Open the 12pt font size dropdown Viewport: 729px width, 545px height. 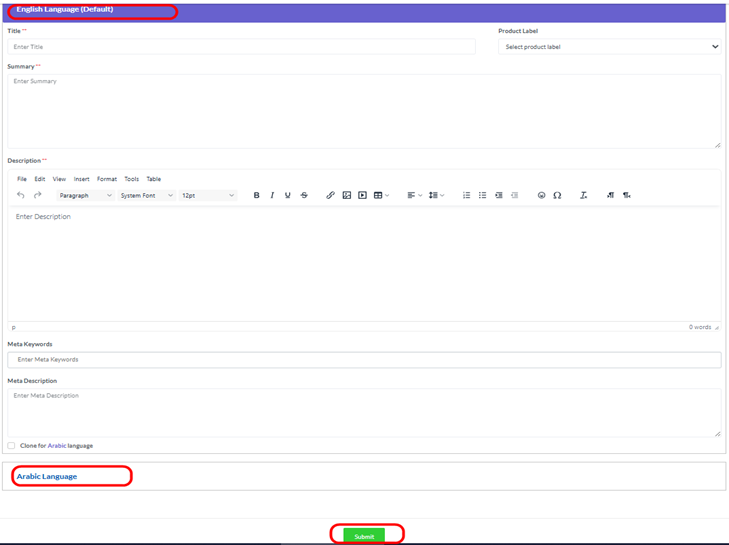[207, 196]
